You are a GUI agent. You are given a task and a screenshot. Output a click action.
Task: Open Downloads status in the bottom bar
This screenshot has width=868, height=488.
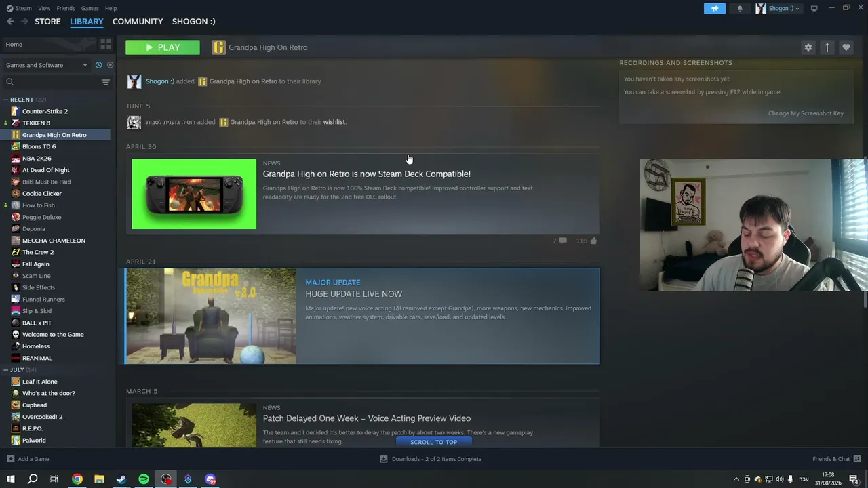tap(431, 459)
